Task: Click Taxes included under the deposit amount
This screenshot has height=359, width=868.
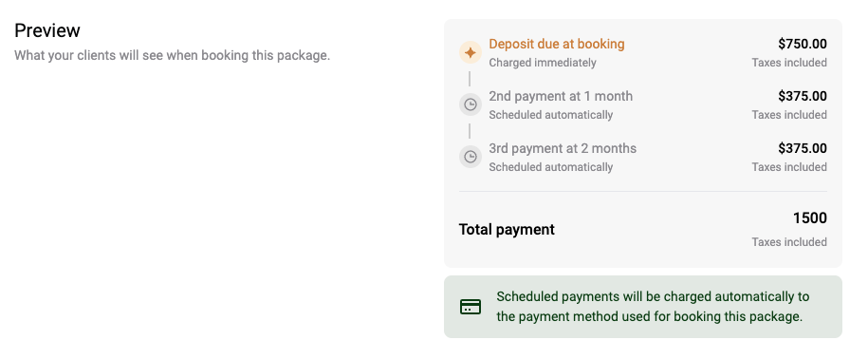Action: point(789,63)
